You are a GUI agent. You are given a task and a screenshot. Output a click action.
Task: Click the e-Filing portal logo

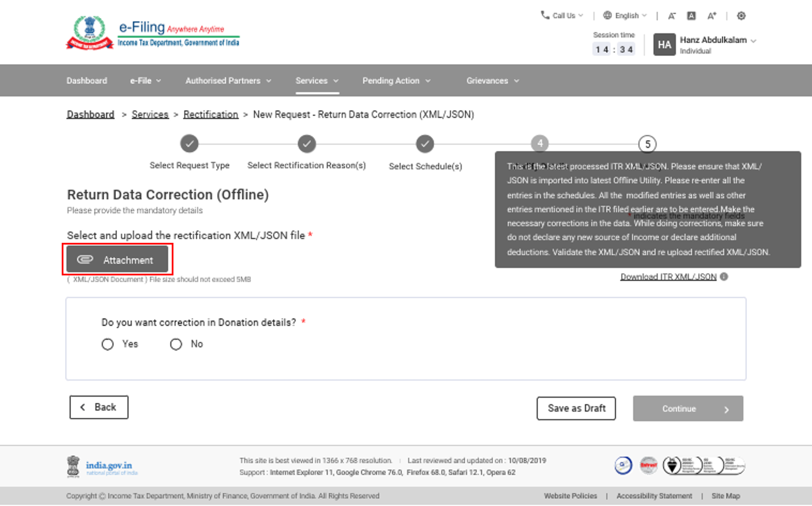tap(153, 33)
